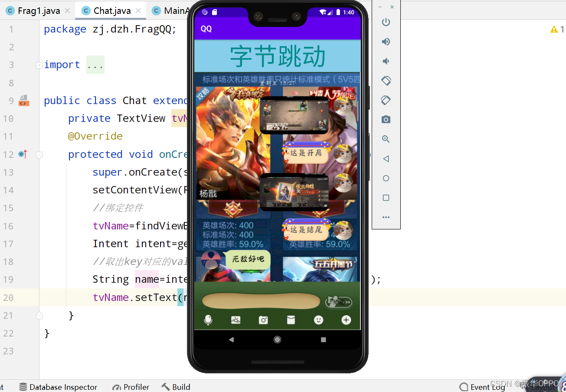Image resolution: width=566 pixels, height=392 pixels.
Task: Tap the phone's back navigation button
Action: tap(231, 340)
